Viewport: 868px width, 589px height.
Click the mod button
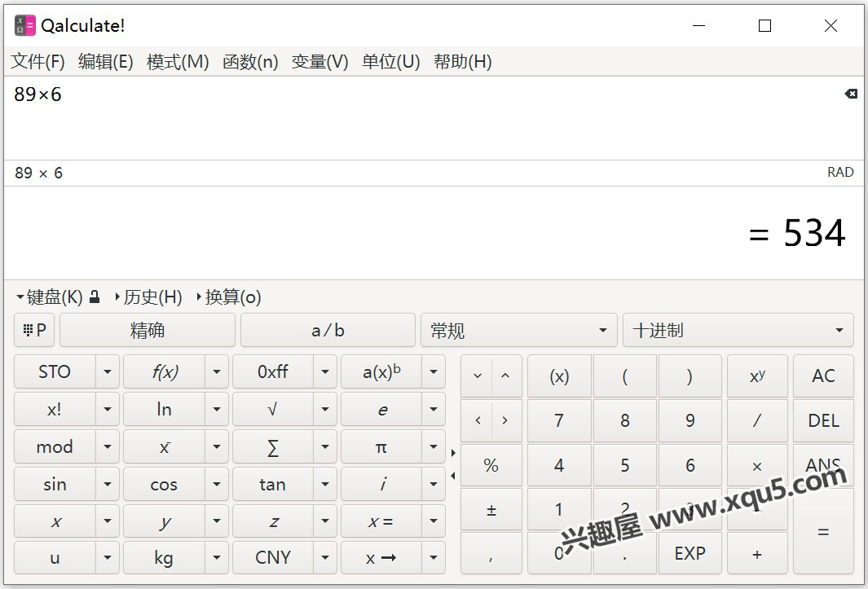coord(55,446)
